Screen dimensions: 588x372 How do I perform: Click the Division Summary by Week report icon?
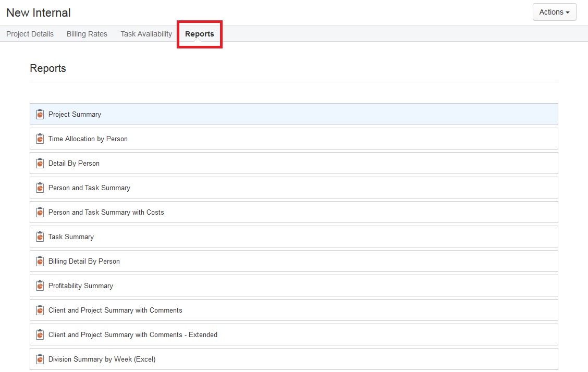click(40, 359)
